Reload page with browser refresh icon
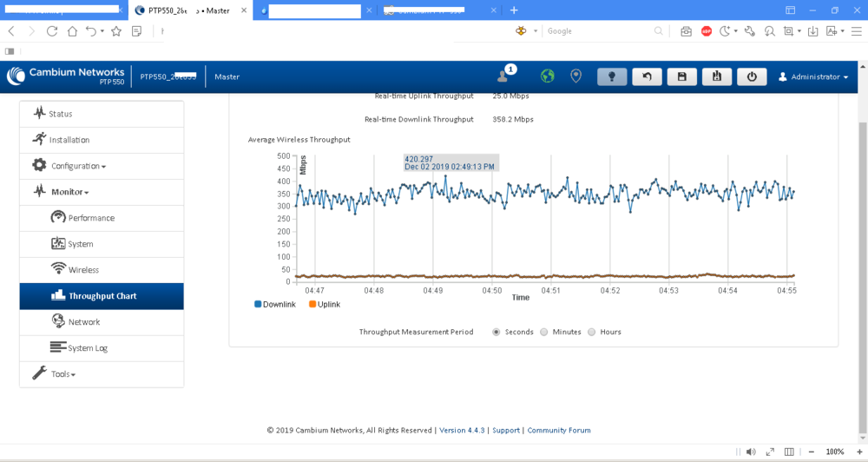Viewport: 868px width, 462px height. click(x=52, y=31)
